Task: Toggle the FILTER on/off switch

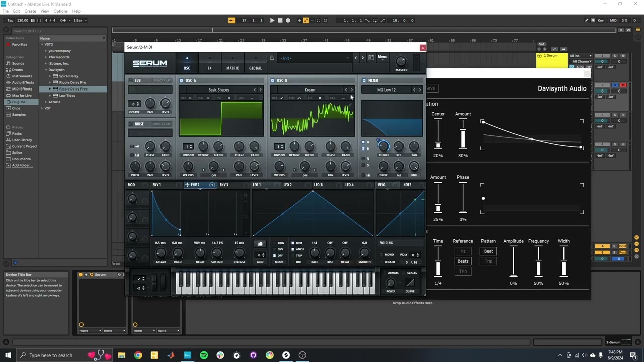Action: tap(364, 80)
